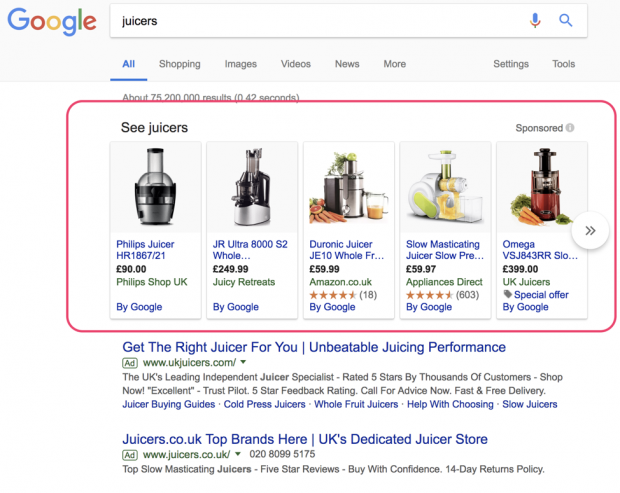The width and height of the screenshot is (620, 493).
Task: Click the £59.97 price
Action: coord(421,269)
